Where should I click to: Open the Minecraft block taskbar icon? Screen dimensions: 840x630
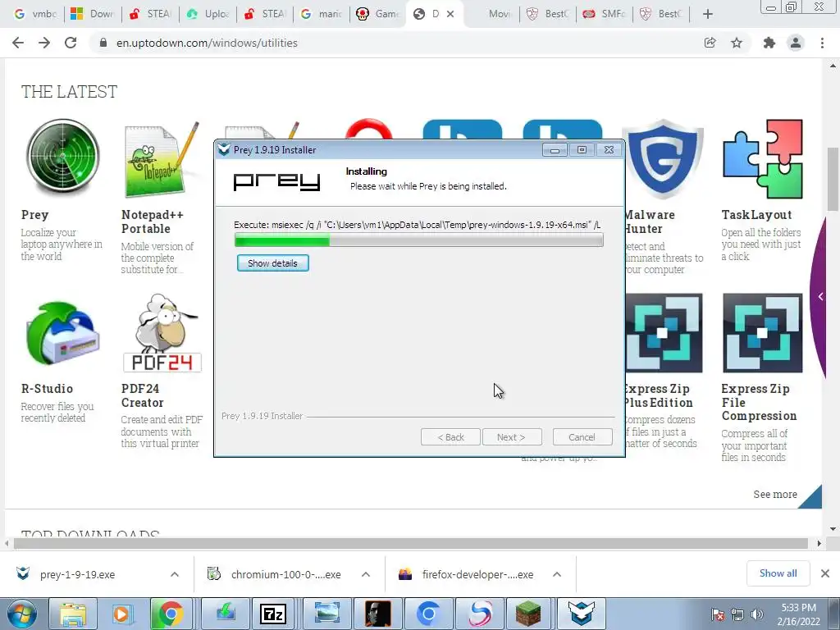click(x=528, y=614)
